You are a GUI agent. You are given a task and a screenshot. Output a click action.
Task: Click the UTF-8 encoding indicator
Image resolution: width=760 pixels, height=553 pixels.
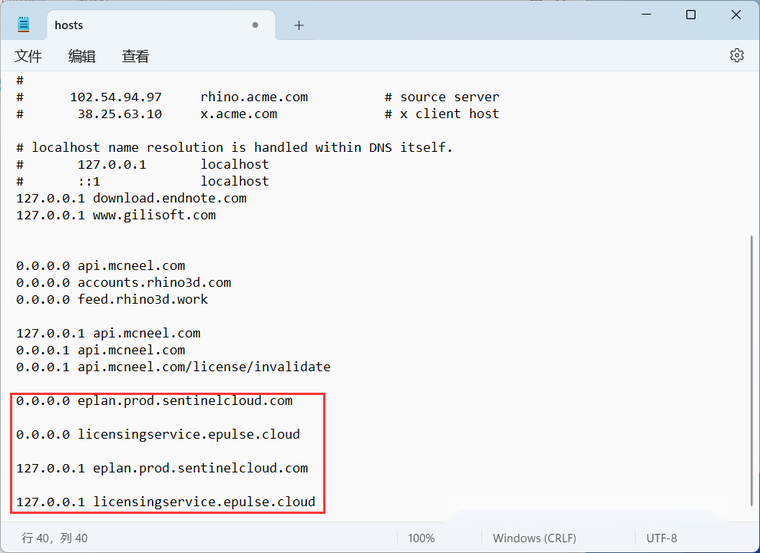pos(662,538)
